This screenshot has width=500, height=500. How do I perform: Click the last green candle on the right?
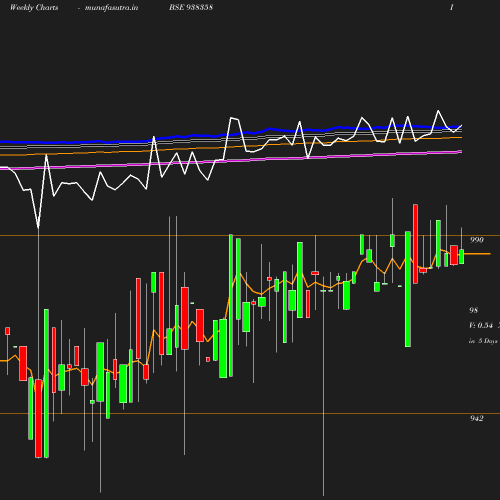[462, 257]
